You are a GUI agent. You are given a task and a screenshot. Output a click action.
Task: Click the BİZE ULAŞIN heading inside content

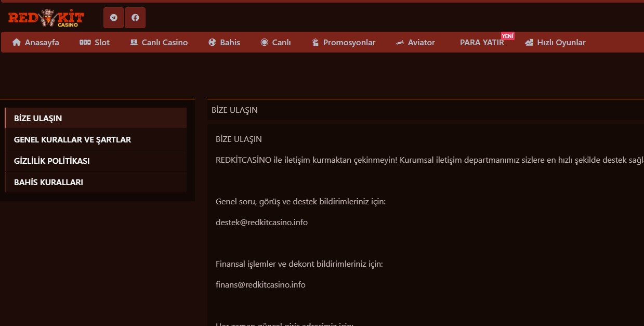click(239, 139)
